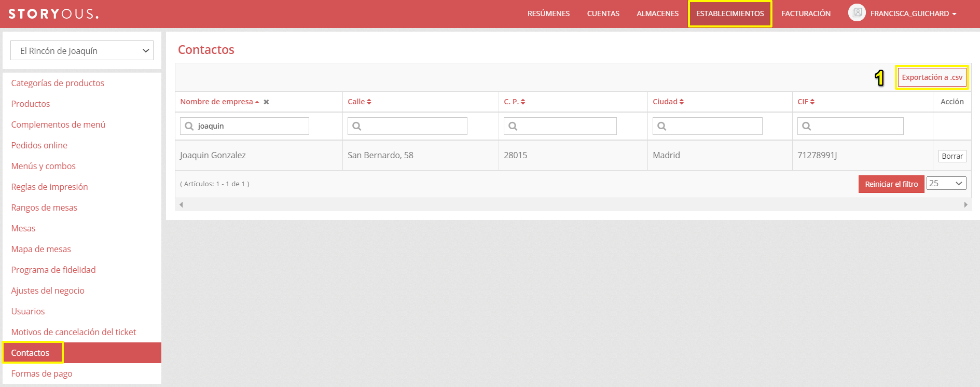
Task: Click search magnifier in Nombre de empresa filter
Action: (189, 126)
